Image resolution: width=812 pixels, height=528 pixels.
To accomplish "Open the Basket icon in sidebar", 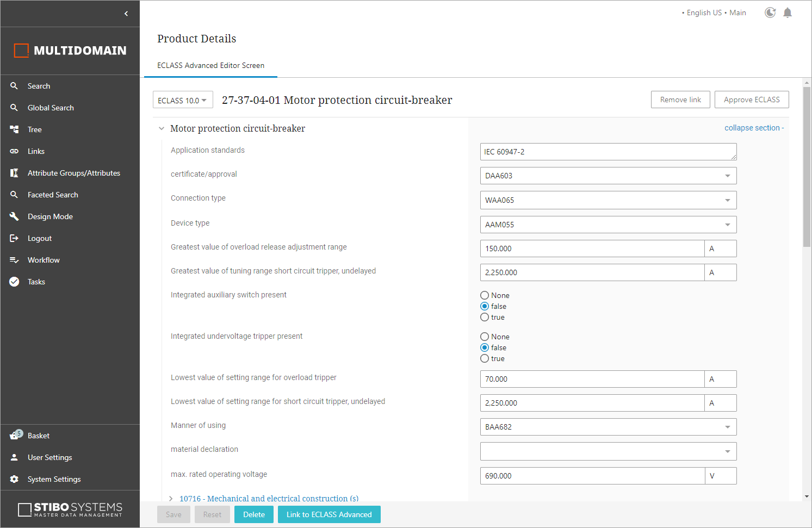I will point(15,436).
